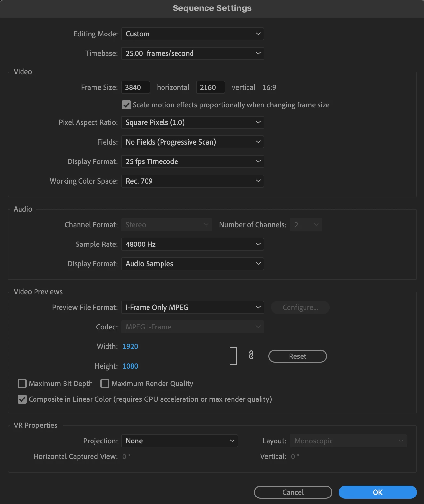The height and width of the screenshot is (504, 424).
Task: Click the OK button
Action: 378,492
